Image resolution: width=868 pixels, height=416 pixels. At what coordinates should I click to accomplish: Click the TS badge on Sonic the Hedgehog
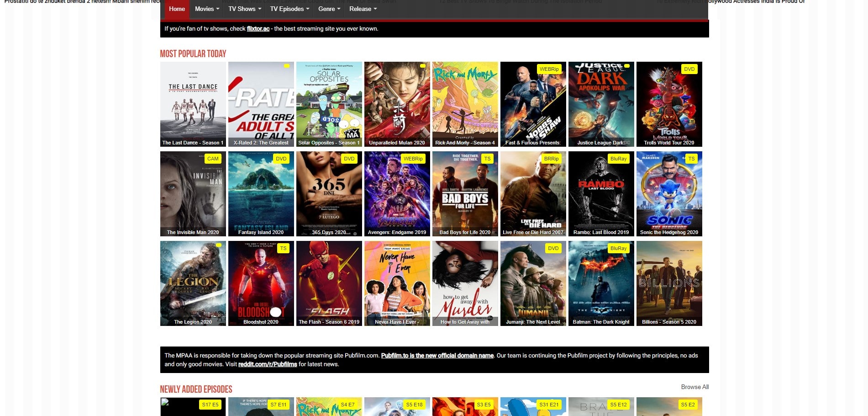[x=691, y=159]
